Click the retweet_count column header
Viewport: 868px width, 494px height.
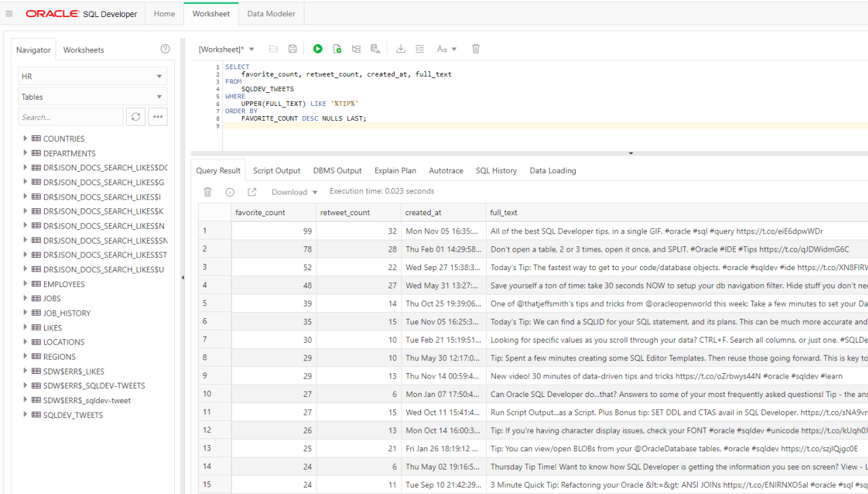pos(359,212)
